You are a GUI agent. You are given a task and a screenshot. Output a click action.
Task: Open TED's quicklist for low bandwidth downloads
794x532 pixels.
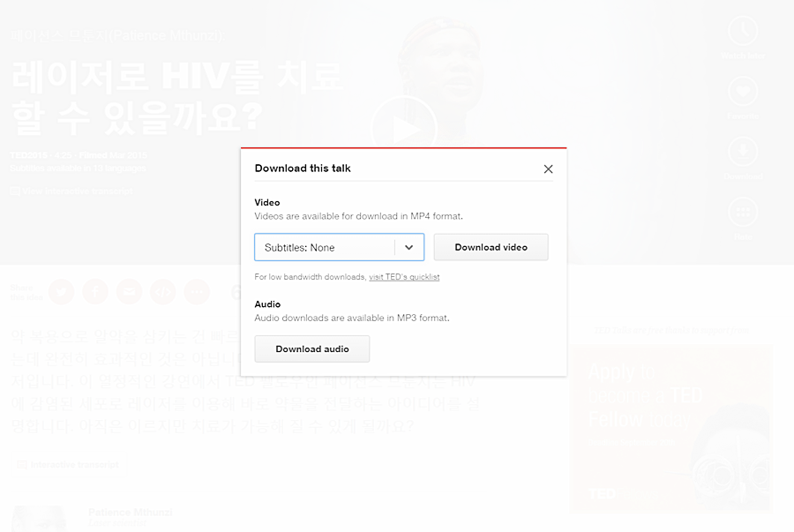coord(405,276)
